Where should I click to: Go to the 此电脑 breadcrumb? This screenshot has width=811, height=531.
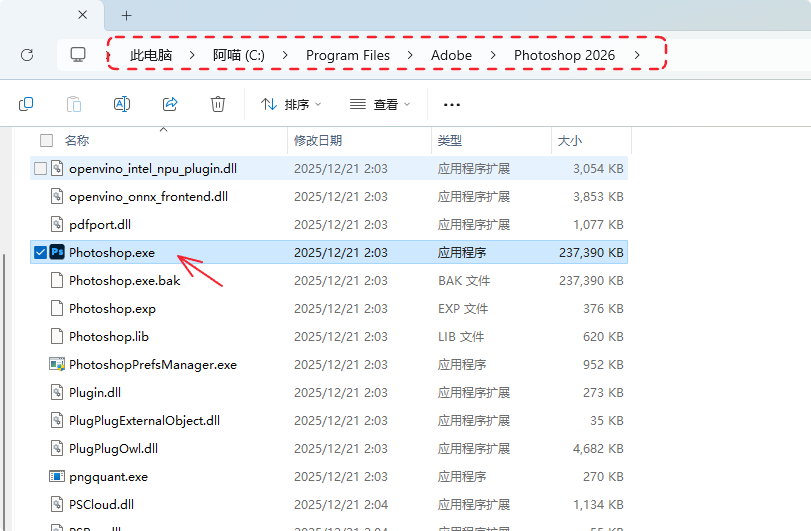(x=151, y=55)
